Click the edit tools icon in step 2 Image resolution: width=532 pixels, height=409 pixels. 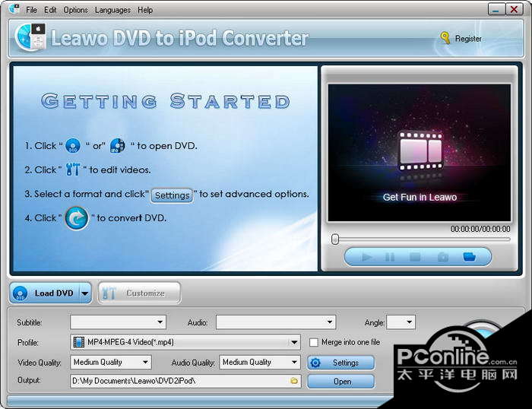pyautogui.click(x=73, y=169)
